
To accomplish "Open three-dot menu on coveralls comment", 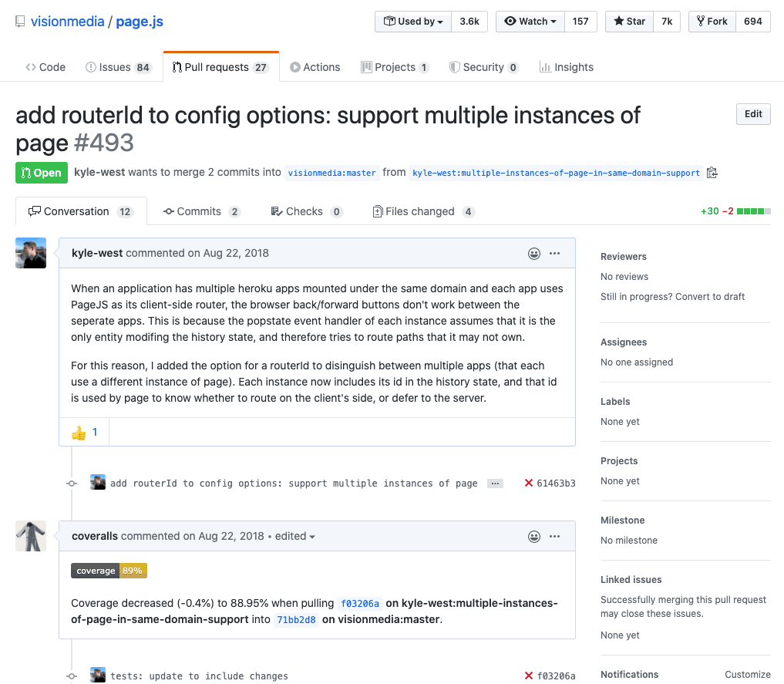I will click(554, 537).
